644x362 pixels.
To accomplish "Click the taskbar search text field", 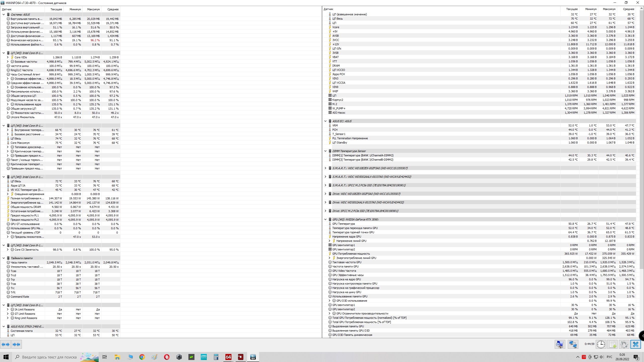I will click(49, 357).
